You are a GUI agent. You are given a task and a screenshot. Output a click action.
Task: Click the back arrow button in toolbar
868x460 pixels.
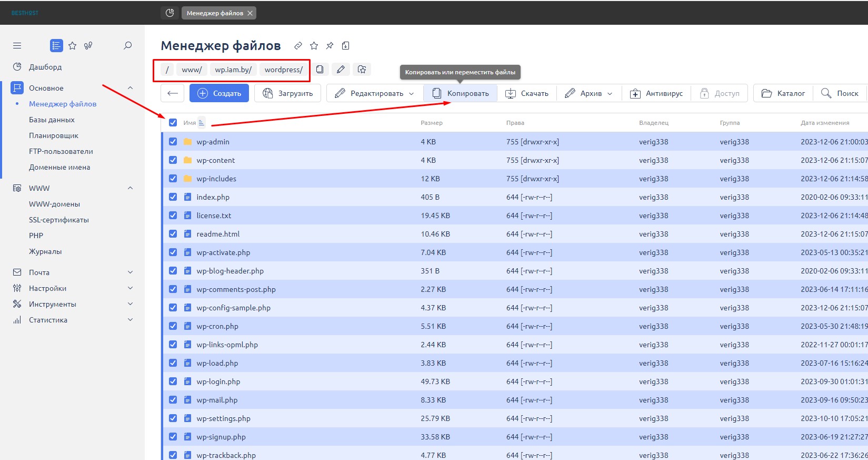[x=172, y=93]
